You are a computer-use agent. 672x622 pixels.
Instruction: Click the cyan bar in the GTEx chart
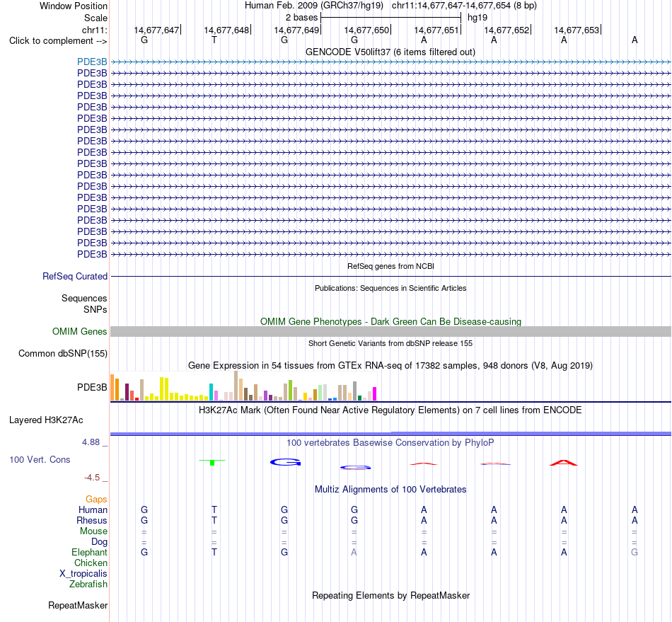pyautogui.click(x=212, y=392)
